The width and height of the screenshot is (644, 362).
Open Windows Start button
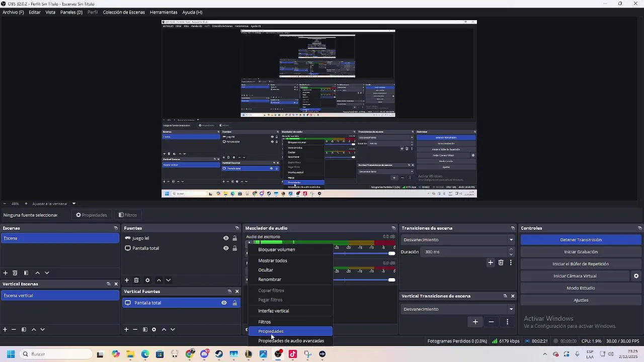tap(11, 354)
